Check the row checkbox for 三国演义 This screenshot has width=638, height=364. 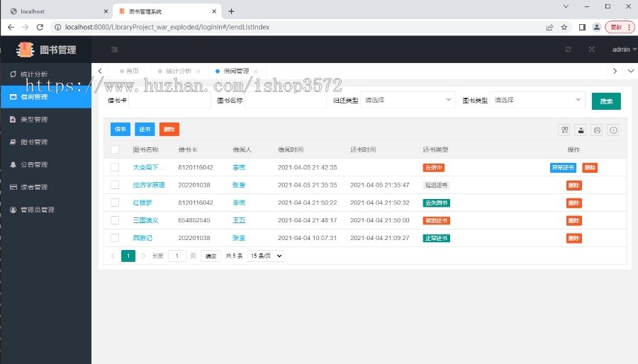pyautogui.click(x=115, y=220)
